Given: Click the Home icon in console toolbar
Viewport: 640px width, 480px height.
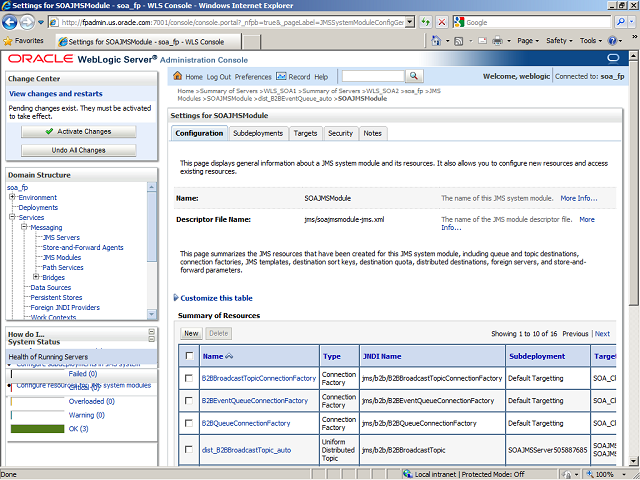Looking at the screenshot, I should [x=179, y=77].
